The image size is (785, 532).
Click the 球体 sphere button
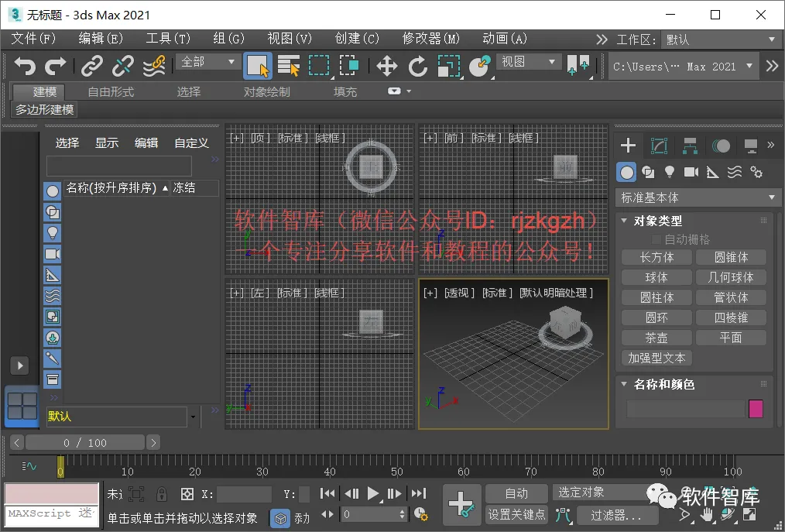pos(656,277)
